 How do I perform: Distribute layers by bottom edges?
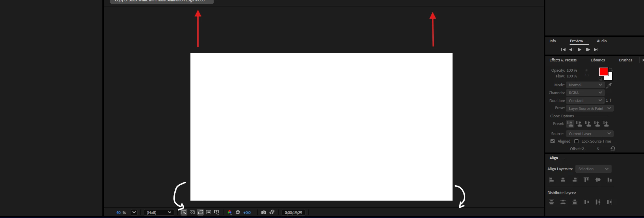pos(575,202)
